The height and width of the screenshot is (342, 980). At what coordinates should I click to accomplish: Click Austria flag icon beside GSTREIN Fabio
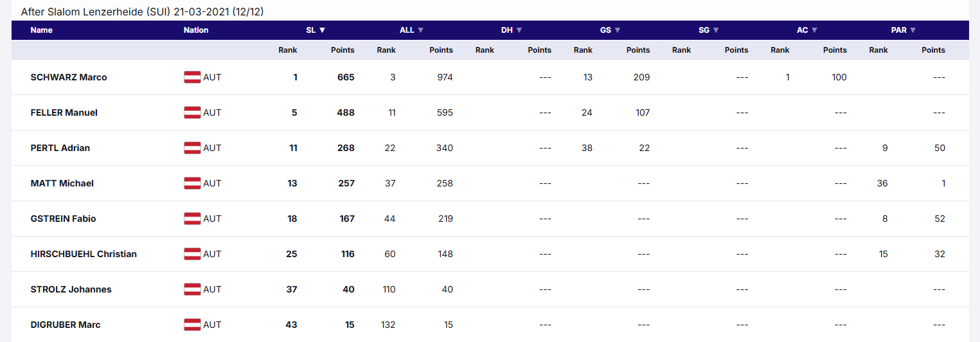(192, 219)
